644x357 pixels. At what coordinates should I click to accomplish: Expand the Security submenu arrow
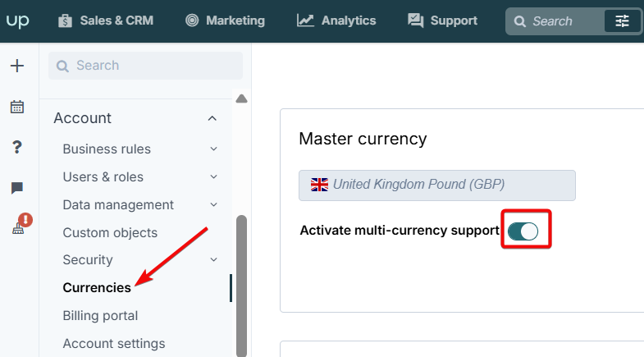click(x=213, y=259)
